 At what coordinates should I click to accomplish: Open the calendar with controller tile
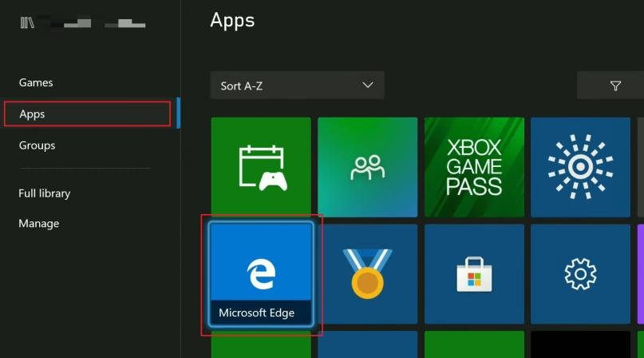(261, 167)
